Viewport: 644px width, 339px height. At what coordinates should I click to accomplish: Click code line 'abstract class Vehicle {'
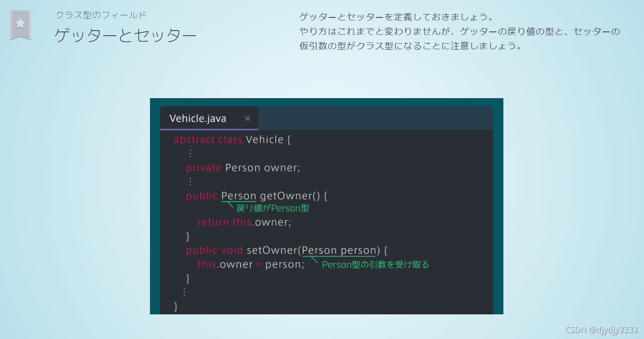[232, 140]
